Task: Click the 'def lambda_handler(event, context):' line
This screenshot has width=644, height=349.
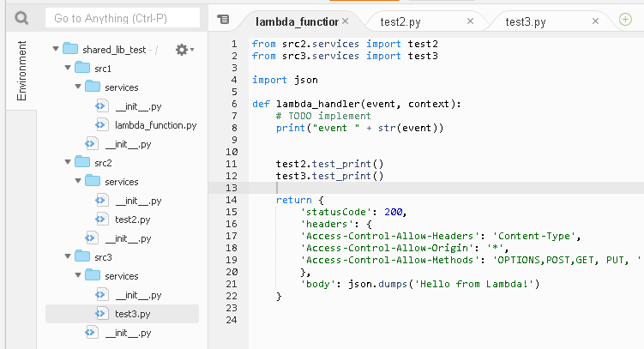Action: coord(357,104)
